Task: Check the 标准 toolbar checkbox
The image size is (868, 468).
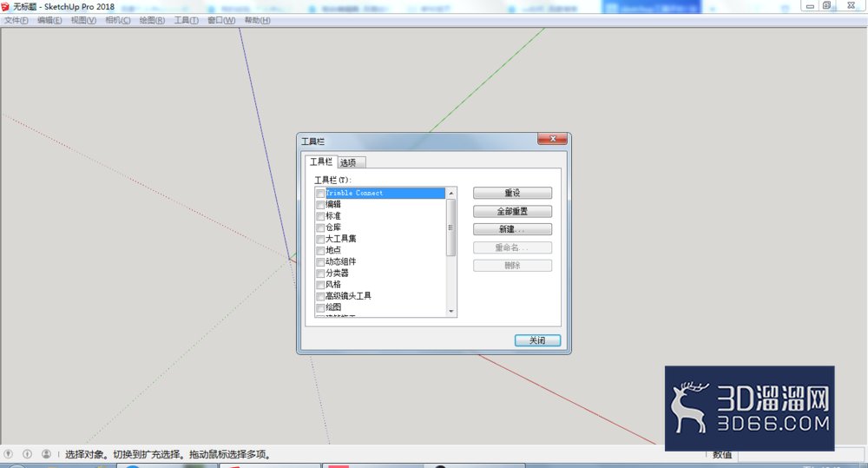Action: coord(320,216)
